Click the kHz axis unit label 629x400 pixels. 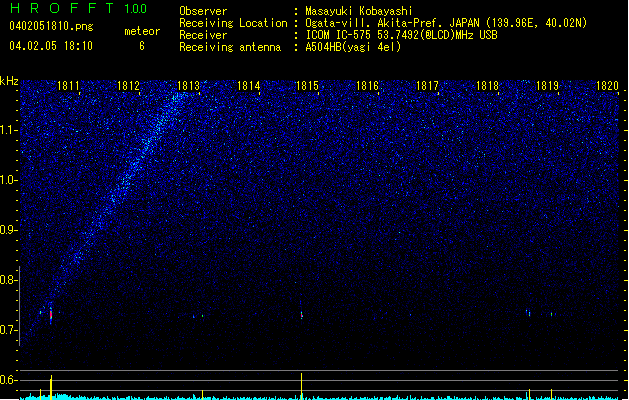pos(9,81)
